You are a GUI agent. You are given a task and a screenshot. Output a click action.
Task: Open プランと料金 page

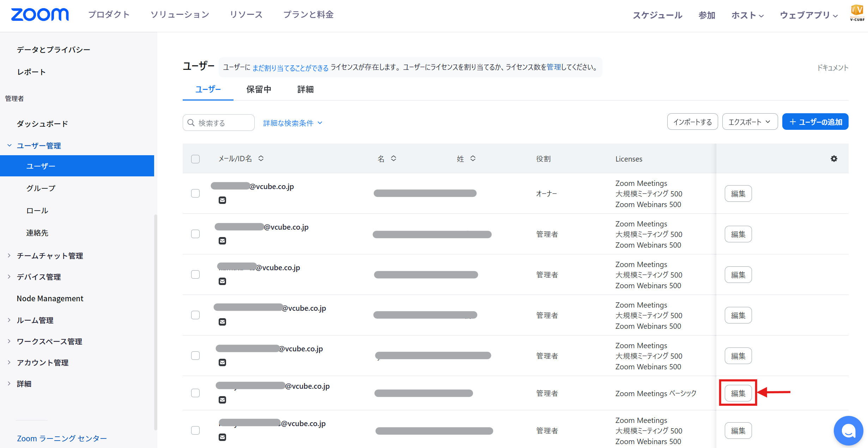[x=308, y=14]
